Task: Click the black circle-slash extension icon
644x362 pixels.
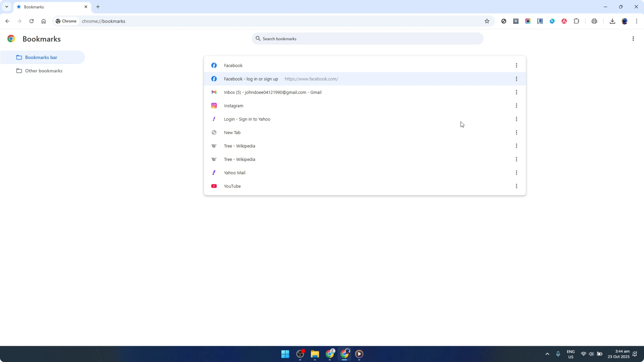Action: [x=504, y=21]
